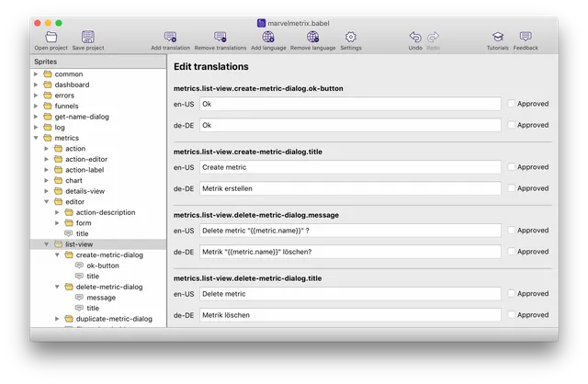Expand the action-description folder arrow
The image size is (588, 384).
pyautogui.click(x=57, y=212)
